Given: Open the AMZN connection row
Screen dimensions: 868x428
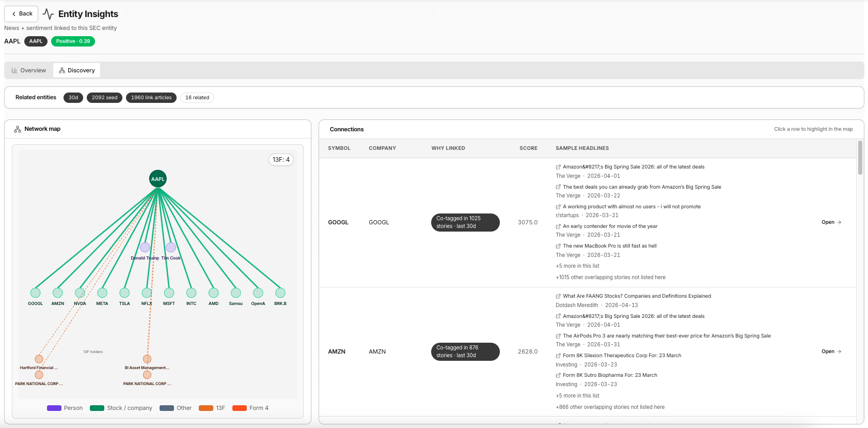Looking at the screenshot, I should pos(831,351).
